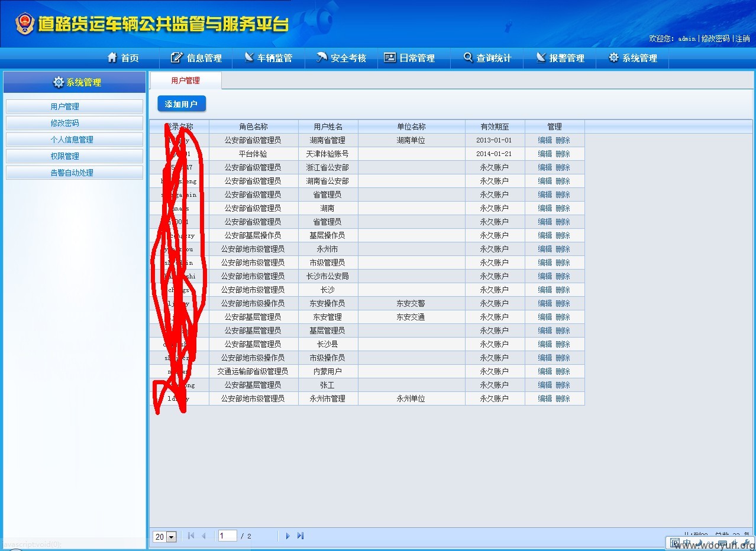Screen dimensions: 756x551
Task: Click the 2013-01-01 expiry date cell
Action: point(495,140)
